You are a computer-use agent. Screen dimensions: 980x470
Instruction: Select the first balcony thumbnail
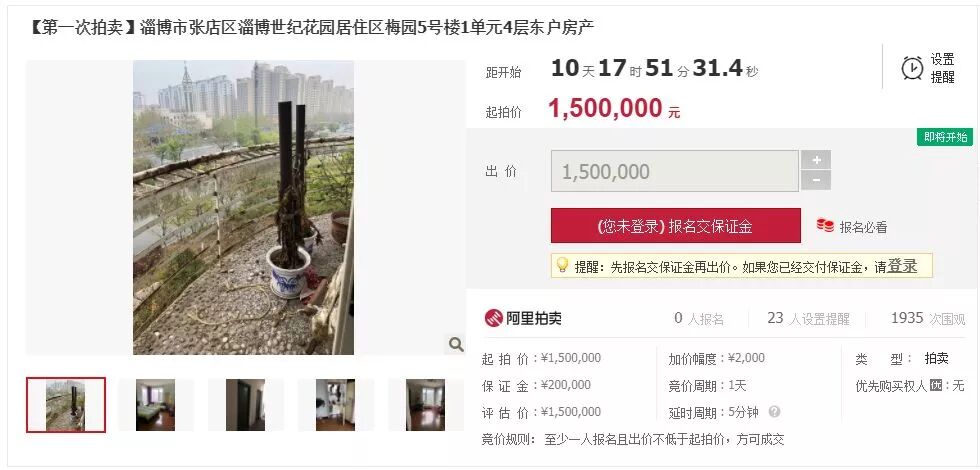tap(66, 405)
